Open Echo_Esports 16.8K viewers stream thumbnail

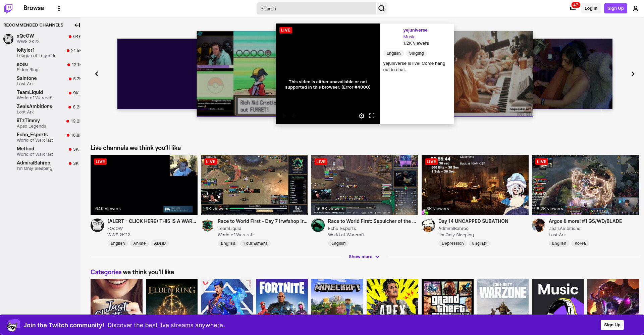365,185
